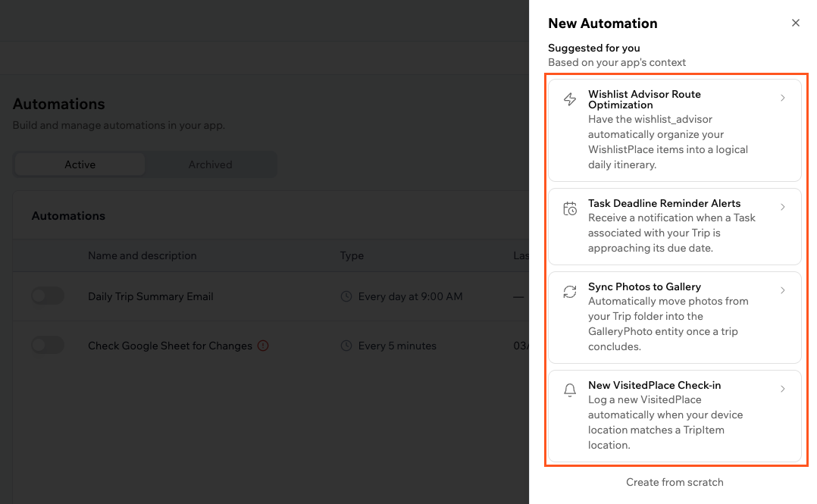The width and height of the screenshot is (817, 504).
Task: Close the New Automation panel
Action: (x=796, y=23)
